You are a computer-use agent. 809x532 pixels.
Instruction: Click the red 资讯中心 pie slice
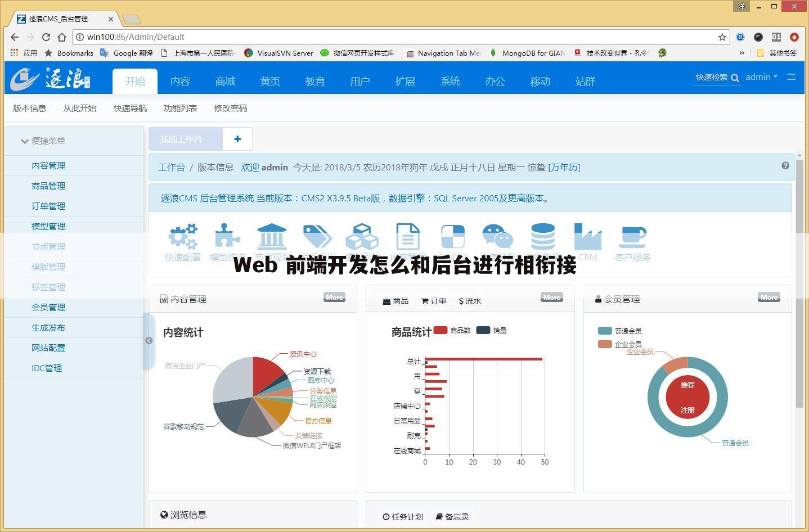[266, 374]
